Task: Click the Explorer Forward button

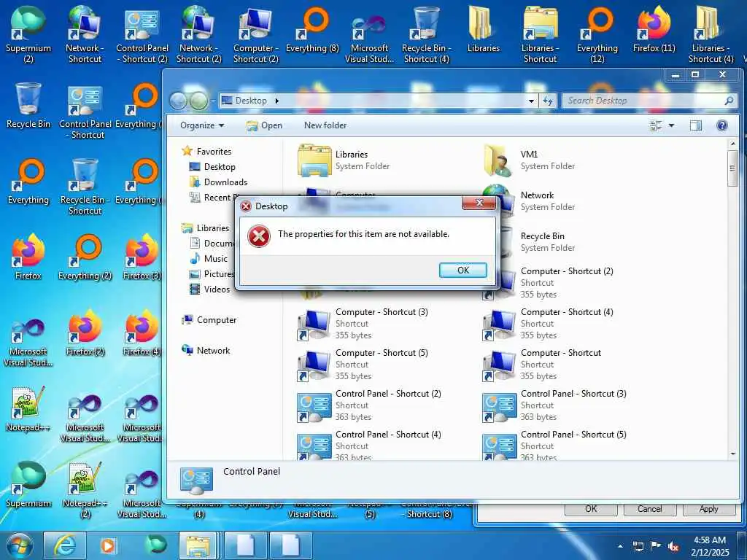Action: pyautogui.click(x=199, y=101)
